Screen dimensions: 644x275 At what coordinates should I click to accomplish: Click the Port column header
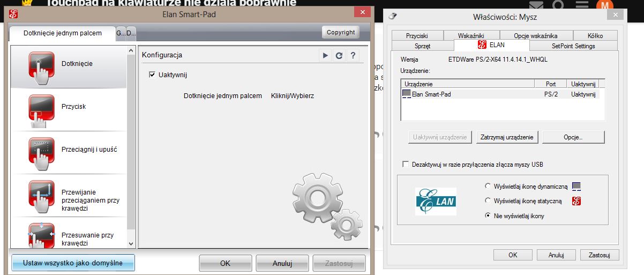pos(550,84)
